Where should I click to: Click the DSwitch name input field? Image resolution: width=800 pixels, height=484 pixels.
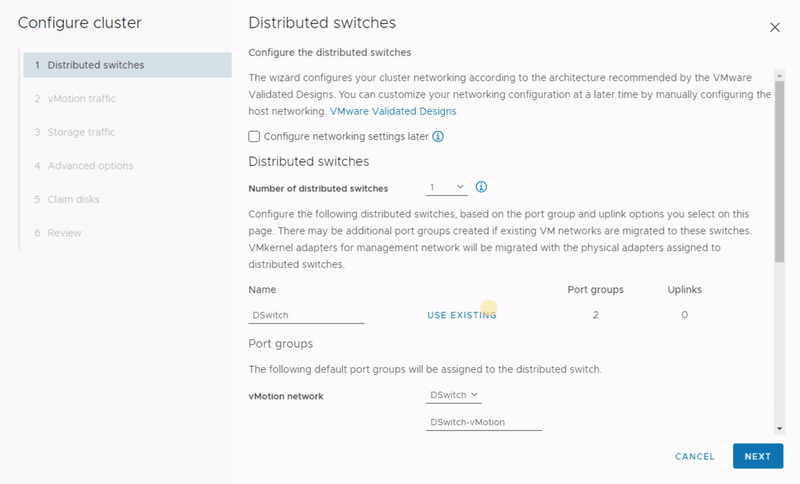306,315
